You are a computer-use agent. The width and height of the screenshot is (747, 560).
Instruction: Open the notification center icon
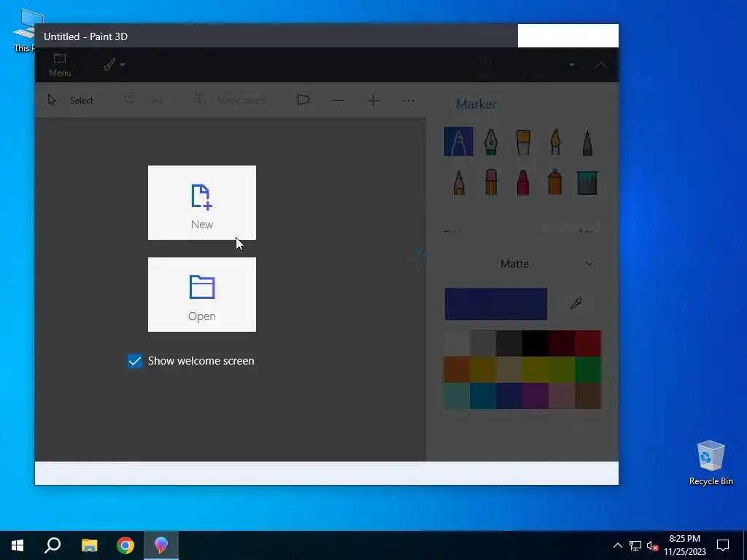pyautogui.click(x=723, y=545)
